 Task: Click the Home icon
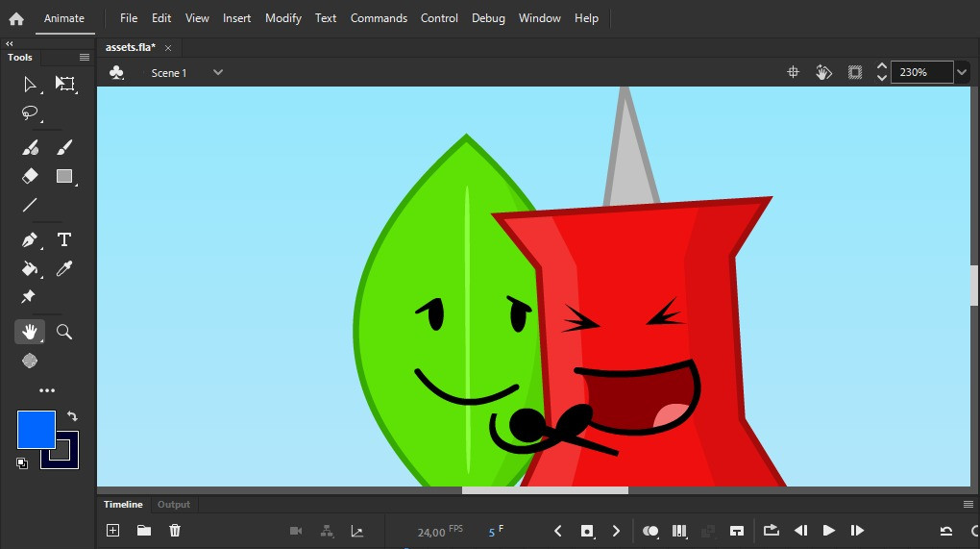(16, 19)
